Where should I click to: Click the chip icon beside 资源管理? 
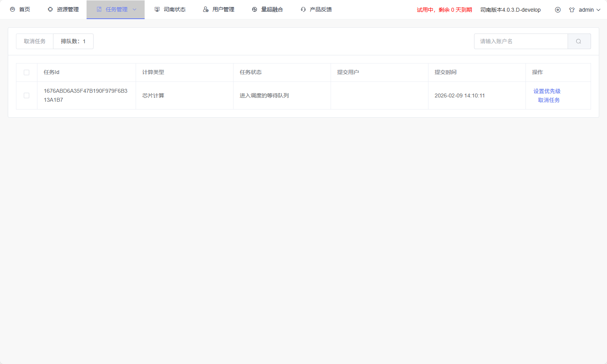(x=50, y=9)
